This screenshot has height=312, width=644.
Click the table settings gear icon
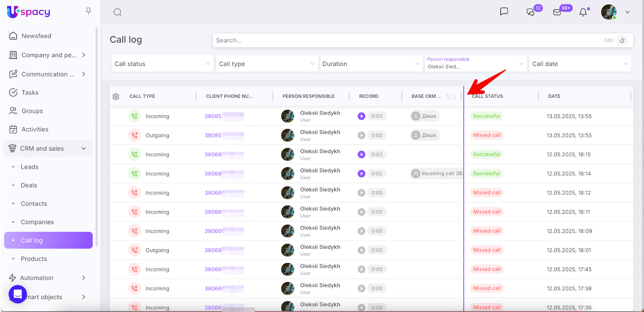click(116, 97)
